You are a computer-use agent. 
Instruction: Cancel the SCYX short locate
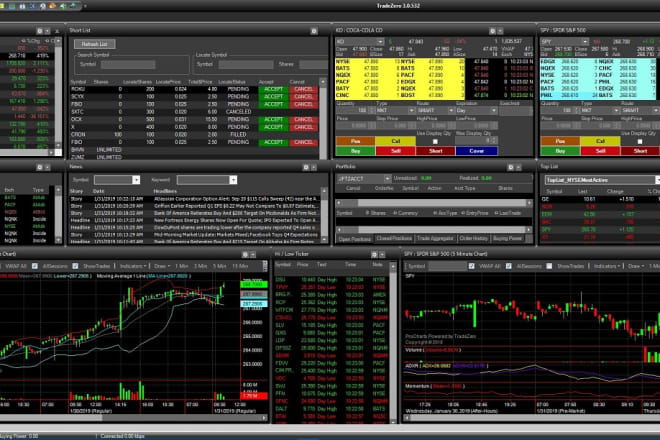click(304, 97)
